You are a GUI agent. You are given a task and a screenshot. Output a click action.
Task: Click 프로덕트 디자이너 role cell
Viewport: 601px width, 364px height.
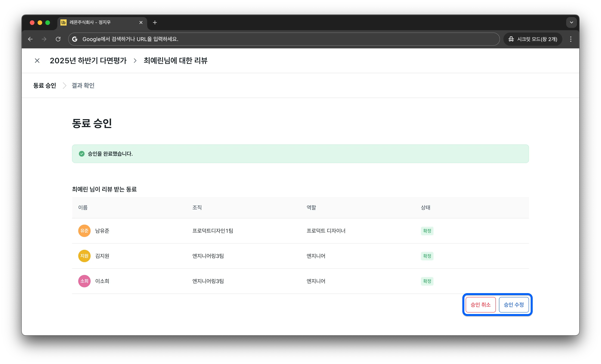click(326, 231)
